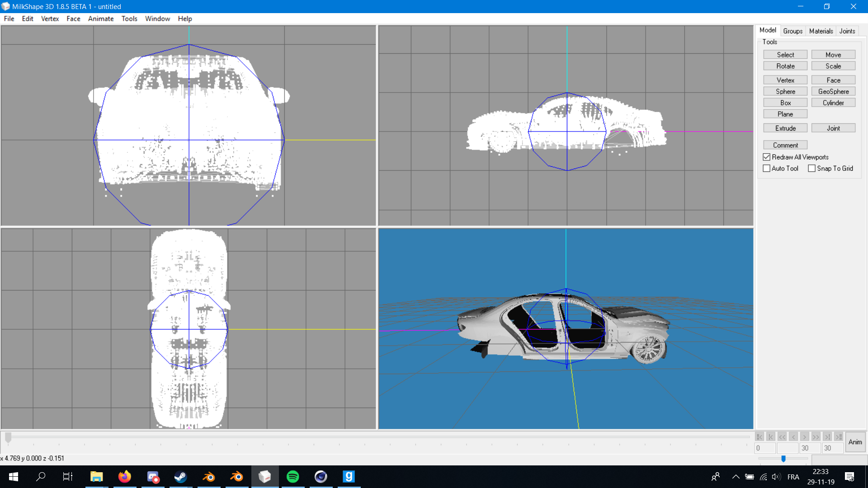Open the File menu
The height and width of the screenshot is (488, 868).
pyautogui.click(x=9, y=19)
